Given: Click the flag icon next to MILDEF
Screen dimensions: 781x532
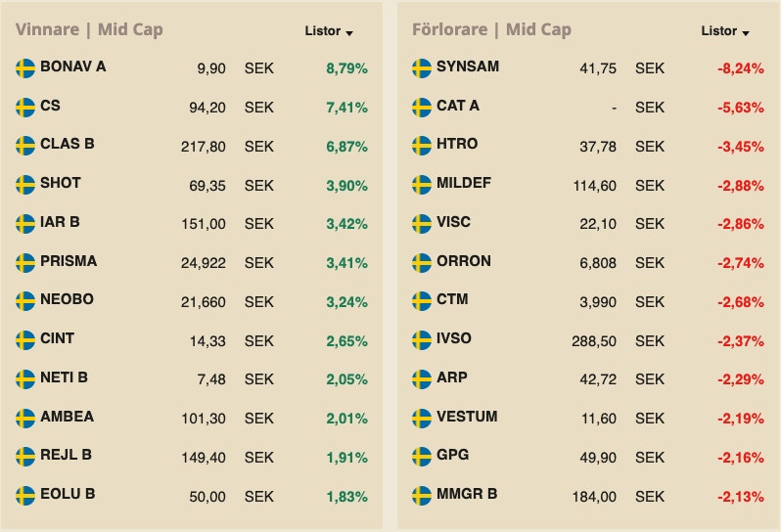Looking at the screenshot, I should (422, 185).
